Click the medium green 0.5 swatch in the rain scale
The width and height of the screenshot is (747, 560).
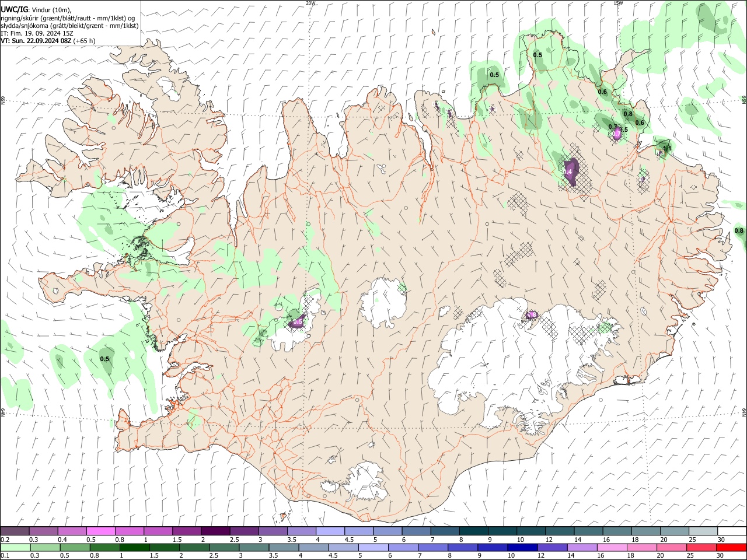coord(75,547)
